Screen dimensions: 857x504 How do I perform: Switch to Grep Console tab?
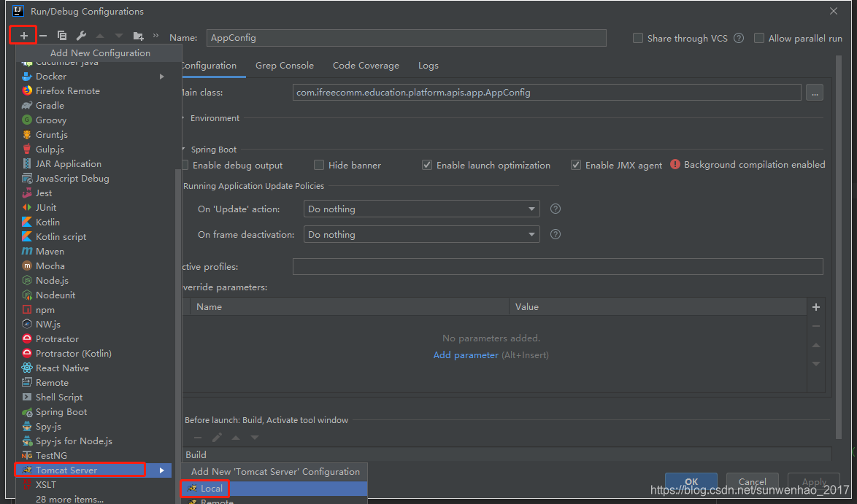284,66
